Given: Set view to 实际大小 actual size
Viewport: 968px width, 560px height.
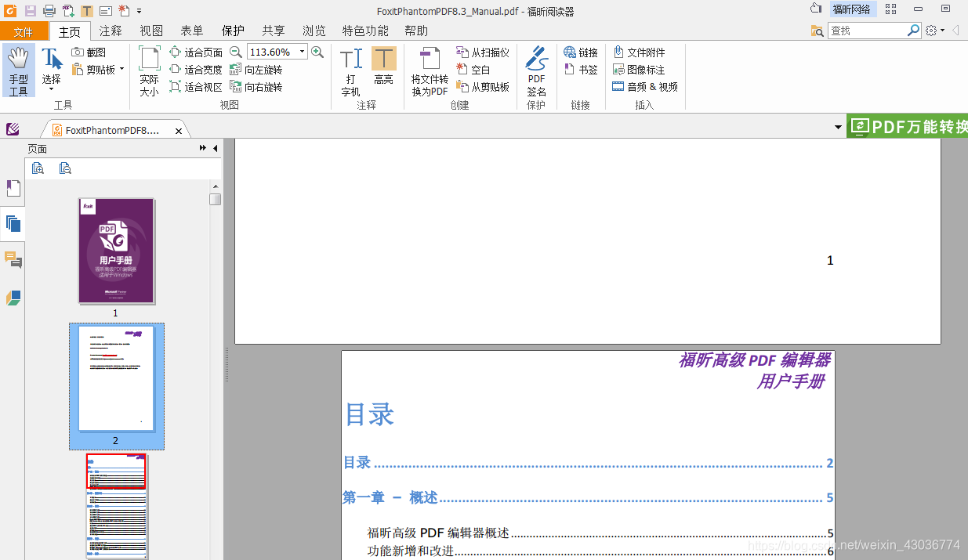Looking at the screenshot, I should point(149,70).
